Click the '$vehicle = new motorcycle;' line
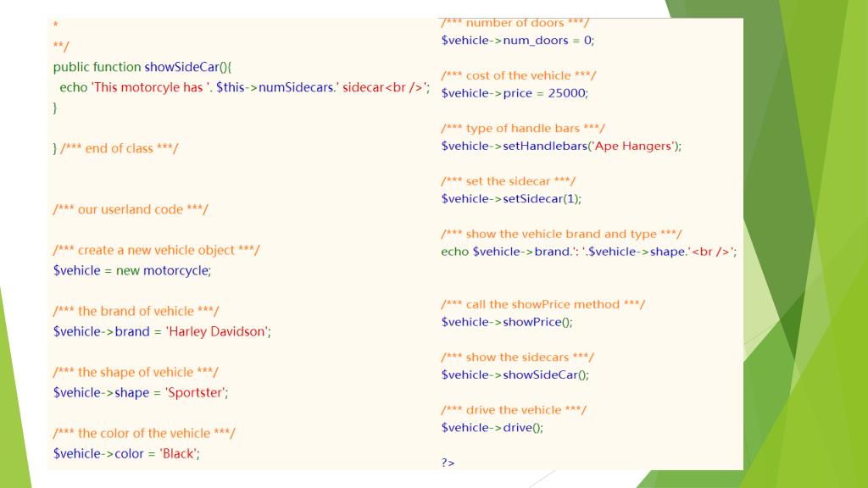Image resolution: width=868 pixels, height=488 pixels. [132, 270]
